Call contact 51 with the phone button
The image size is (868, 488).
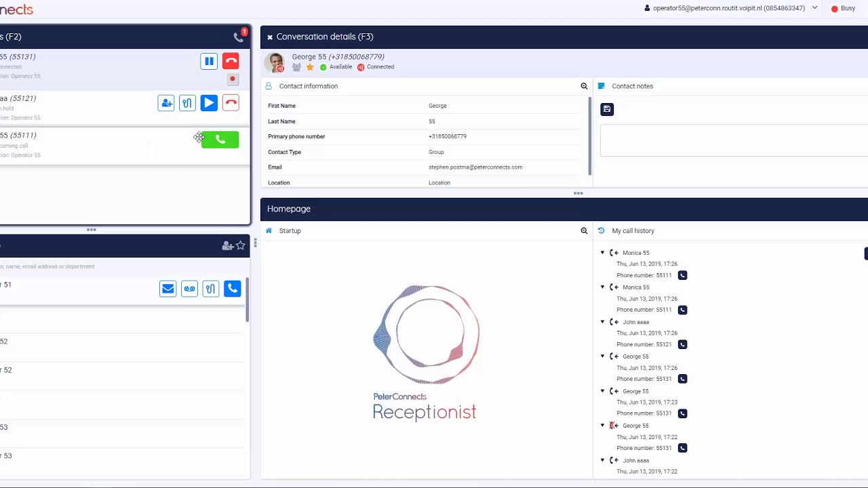(x=233, y=289)
